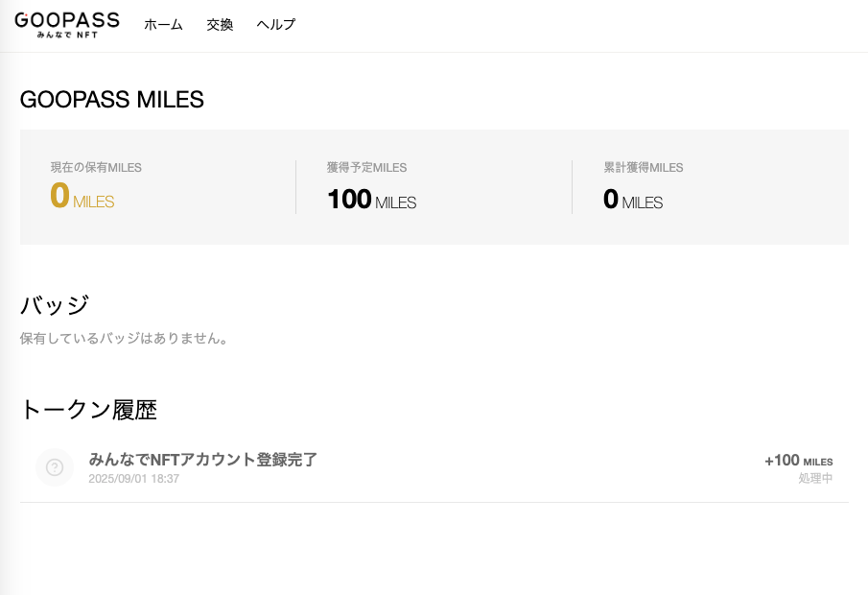This screenshot has width=868, height=595.
Task: Click the トークン履歴 section heading
Action: coord(88,410)
